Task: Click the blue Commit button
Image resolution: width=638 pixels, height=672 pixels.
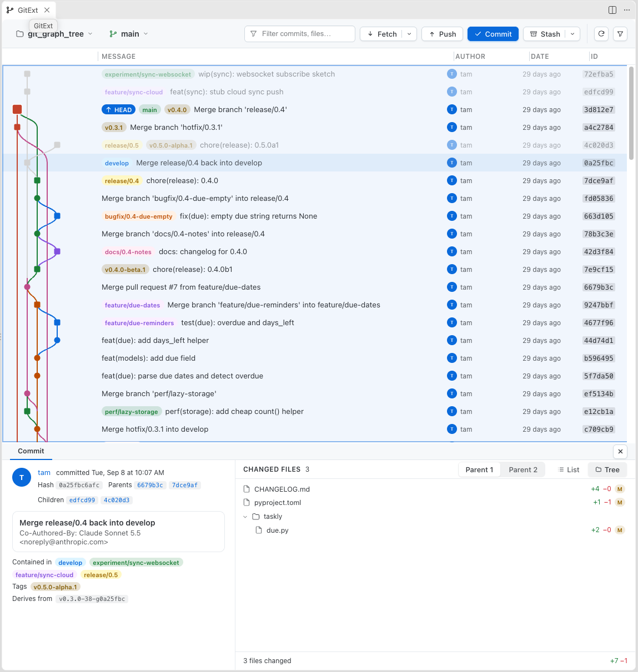Action: click(493, 34)
